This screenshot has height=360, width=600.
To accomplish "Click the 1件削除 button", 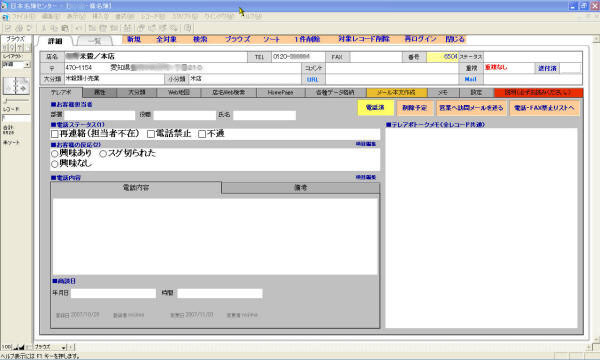I will click(x=307, y=39).
